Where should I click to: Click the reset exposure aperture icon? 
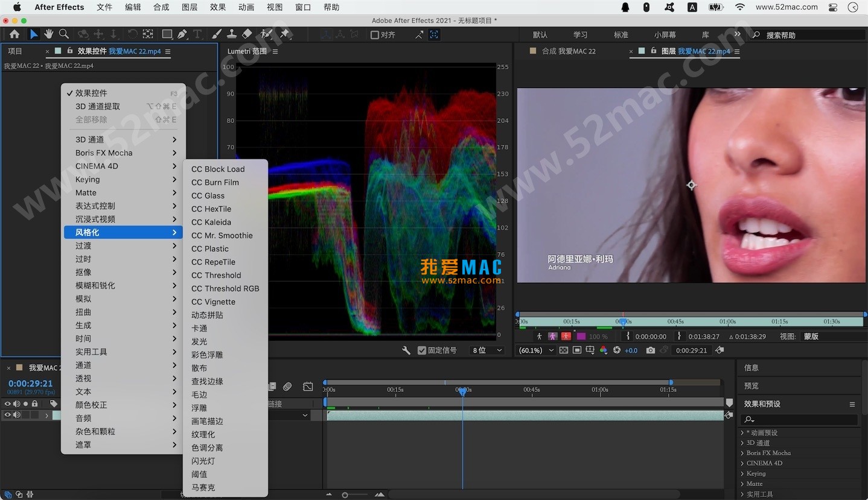click(x=616, y=350)
